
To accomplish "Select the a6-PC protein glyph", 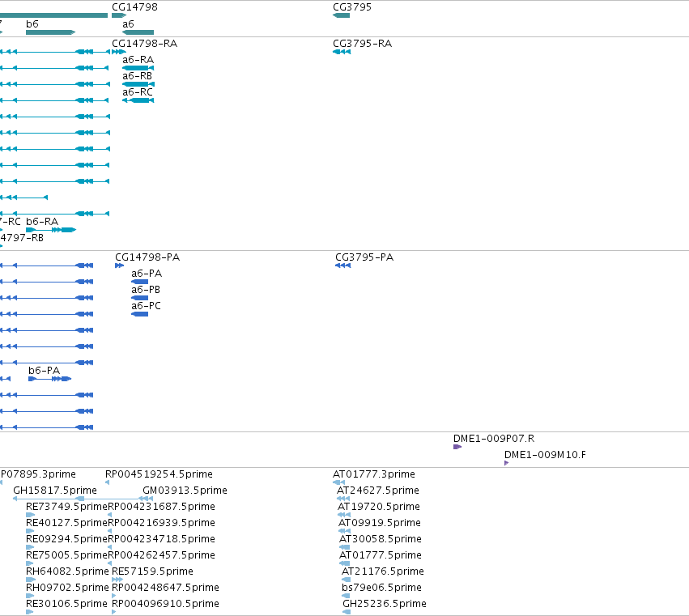I will [x=140, y=314].
